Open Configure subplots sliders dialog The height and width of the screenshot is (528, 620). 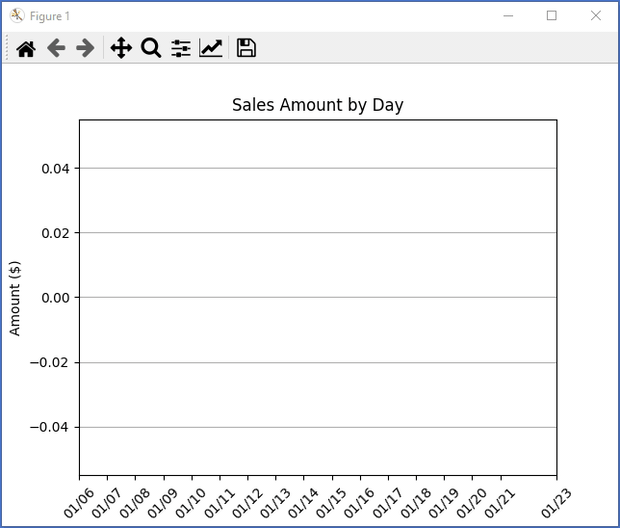pyautogui.click(x=181, y=48)
